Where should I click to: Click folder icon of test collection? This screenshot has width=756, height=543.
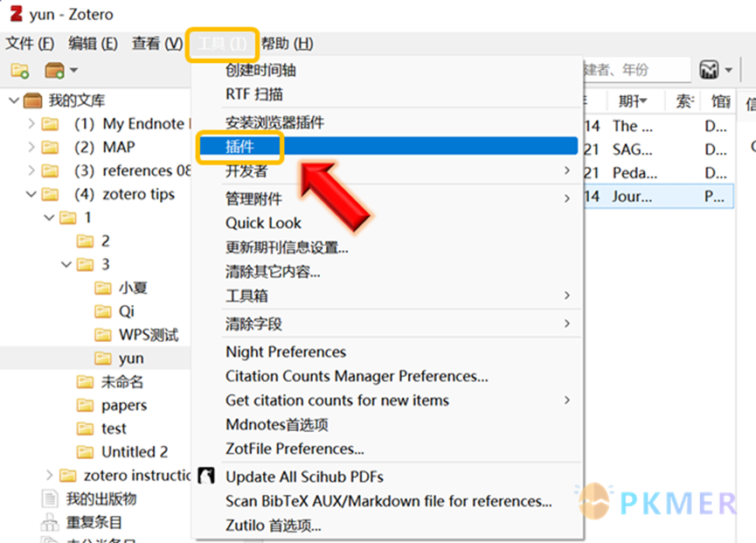85,428
